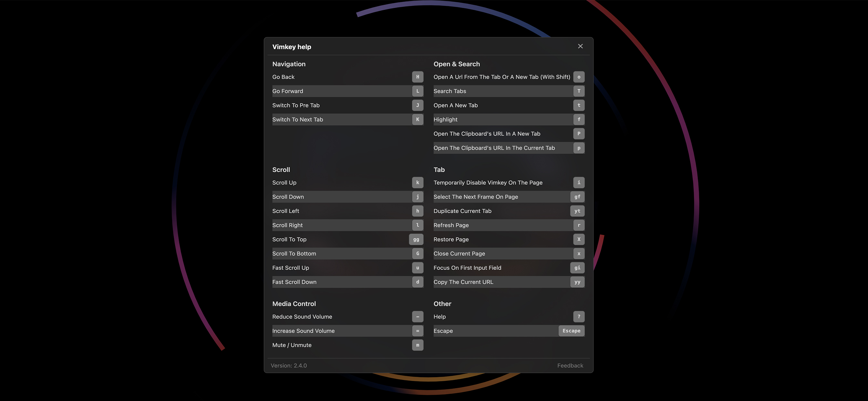Click the H key badge for Go Back
Viewport: 868px width, 401px height.
pyautogui.click(x=418, y=77)
